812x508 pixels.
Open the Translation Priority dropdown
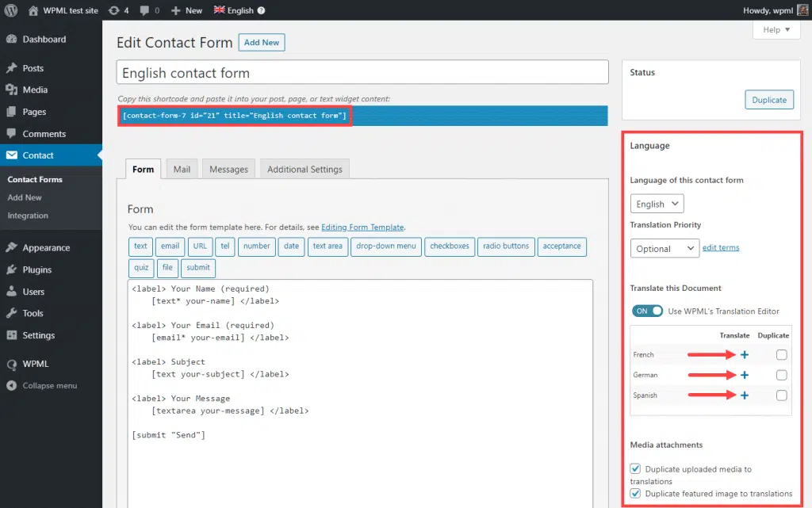665,248
